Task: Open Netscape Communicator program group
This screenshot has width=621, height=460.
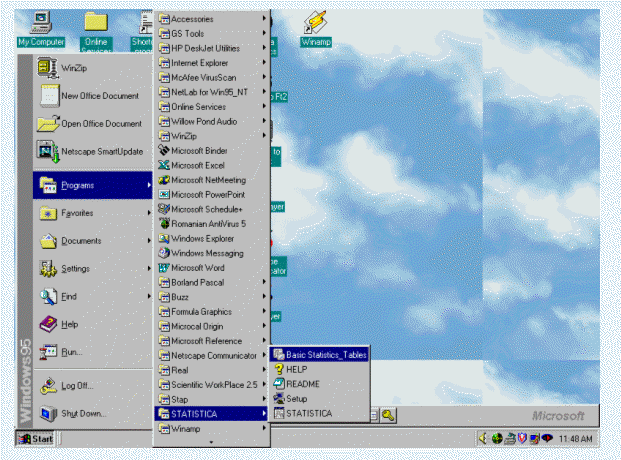Action: point(212,356)
